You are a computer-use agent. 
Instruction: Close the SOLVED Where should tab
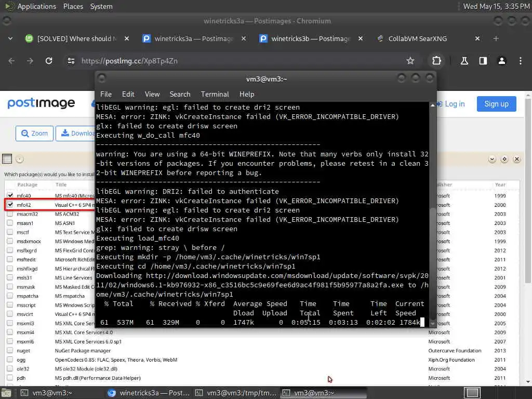(x=127, y=38)
